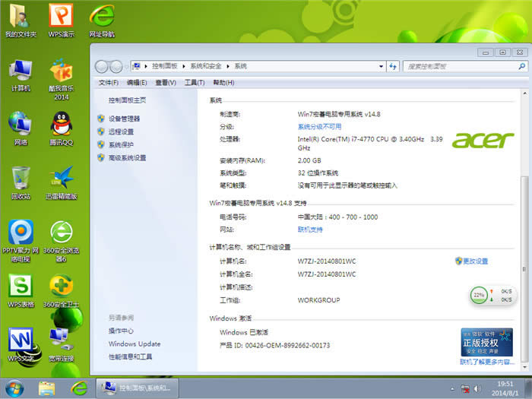This screenshot has width=532, height=399.
Task: Open System Protection (系统保护) in sidebar
Action: pyautogui.click(x=121, y=144)
